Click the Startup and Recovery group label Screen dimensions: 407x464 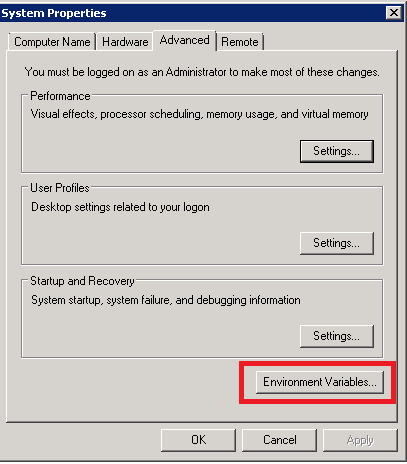point(82,281)
